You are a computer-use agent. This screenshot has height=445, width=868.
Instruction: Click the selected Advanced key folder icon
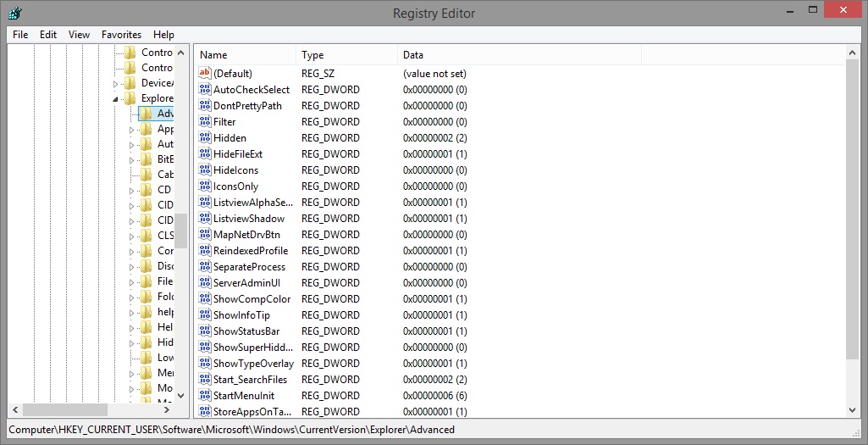click(x=147, y=114)
